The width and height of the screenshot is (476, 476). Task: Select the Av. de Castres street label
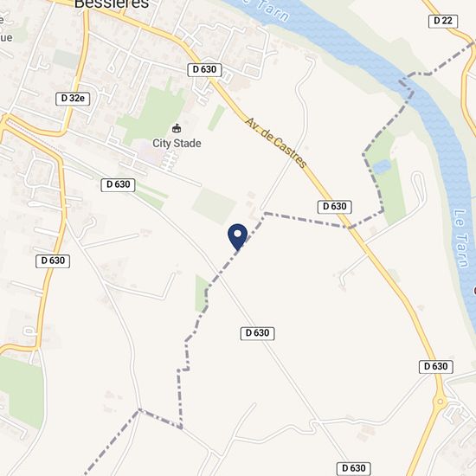[275, 143]
